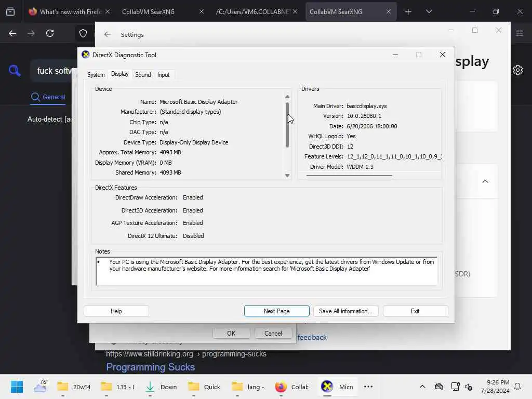Show more taskbar apps ellipsis
Image resolution: width=532 pixels, height=399 pixels.
[368, 387]
